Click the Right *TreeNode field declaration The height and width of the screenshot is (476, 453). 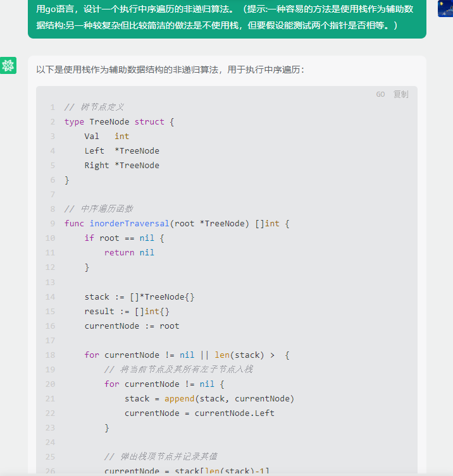coord(122,166)
